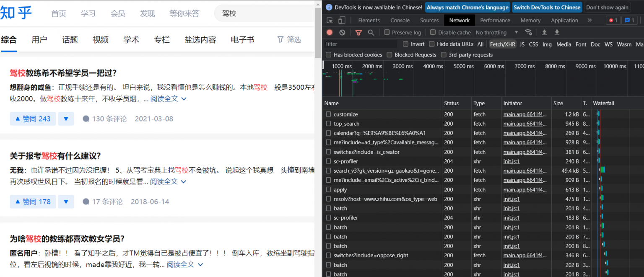Expand 阅读全文 of the 无我 answer

168,181
